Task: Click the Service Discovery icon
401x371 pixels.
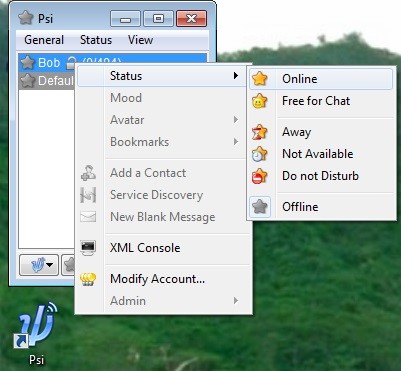Action: point(88,195)
